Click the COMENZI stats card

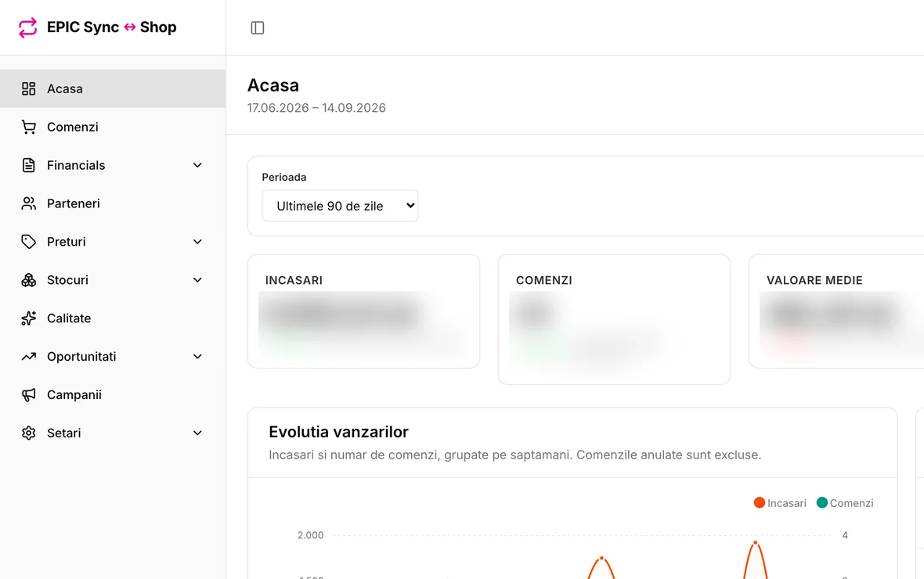click(x=614, y=319)
